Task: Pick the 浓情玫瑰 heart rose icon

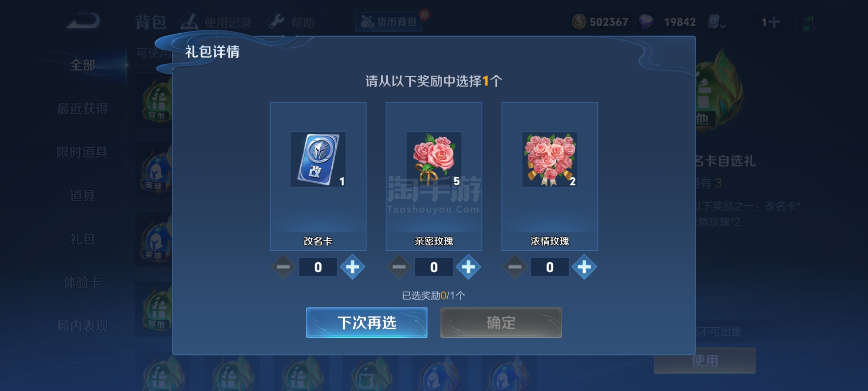Action: [550, 159]
